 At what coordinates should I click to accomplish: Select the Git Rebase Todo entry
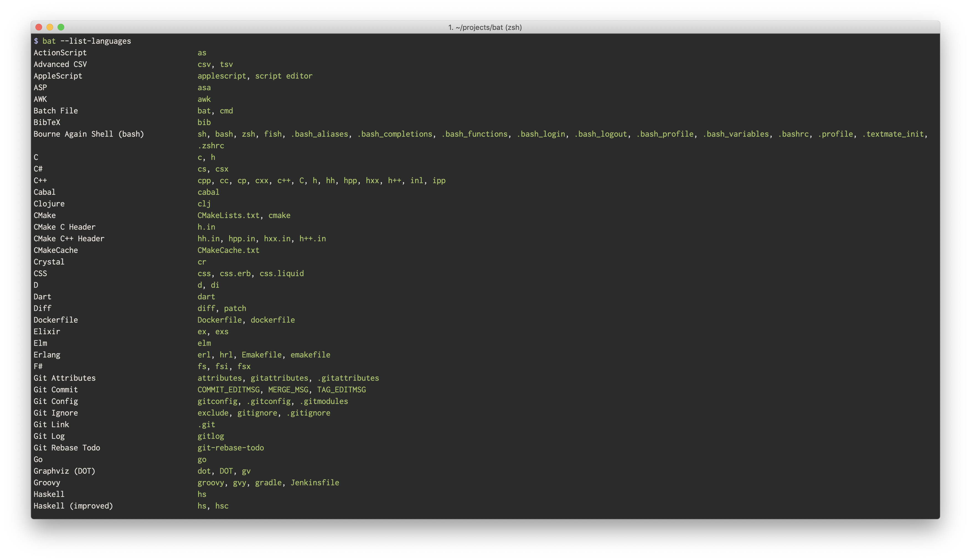66,448
